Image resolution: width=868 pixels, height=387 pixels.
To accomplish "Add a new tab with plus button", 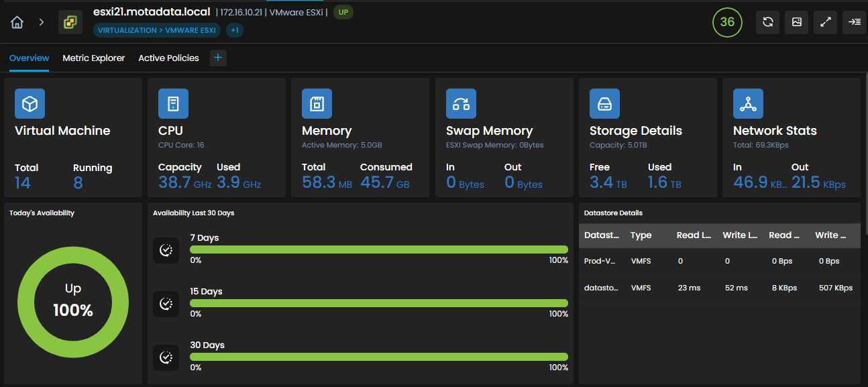I will point(218,58).
